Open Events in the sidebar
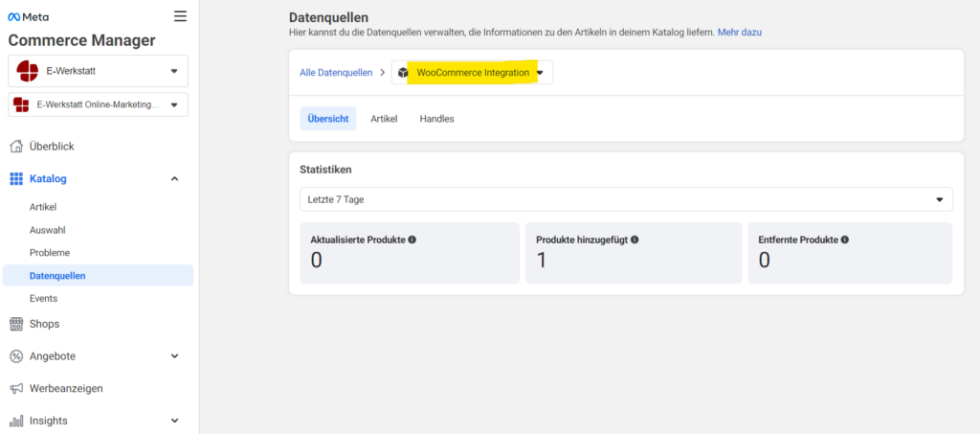Image resolution: width=980 pixels, height=434 pixels. pyautogui.click(x=43, y=298)
